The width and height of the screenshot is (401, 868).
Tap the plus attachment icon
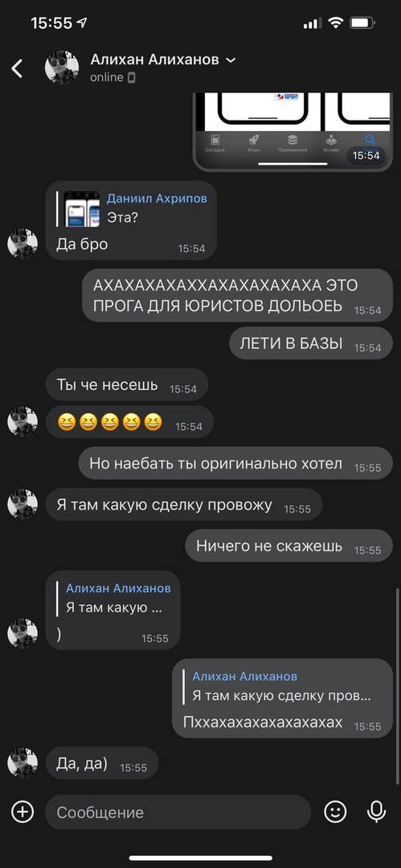(x=23, y=812)
